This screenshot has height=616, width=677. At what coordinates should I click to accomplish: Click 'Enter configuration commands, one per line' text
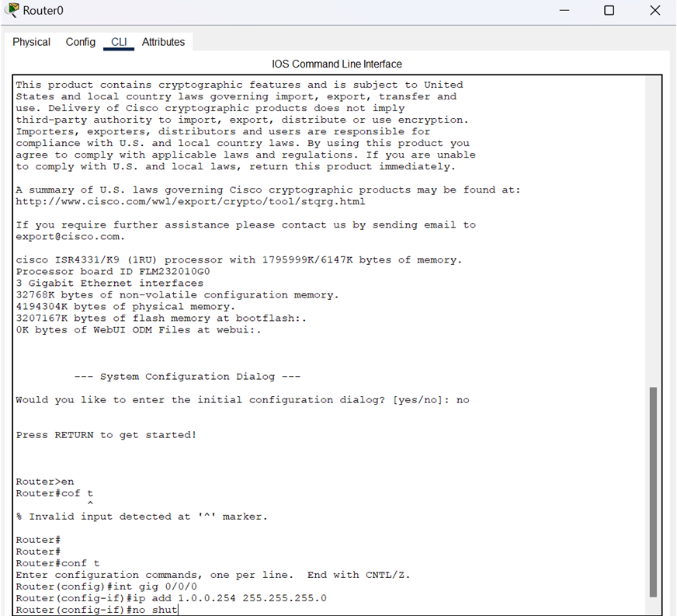pyautogui.click(x=154, y=575)
